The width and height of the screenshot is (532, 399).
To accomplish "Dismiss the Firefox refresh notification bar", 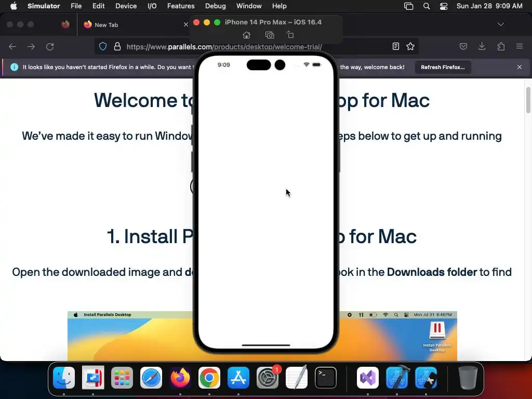I will [x=520, y=67].
